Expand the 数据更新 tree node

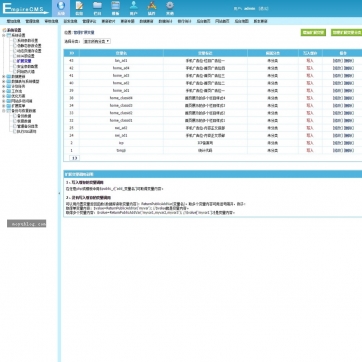click(4, 76)
